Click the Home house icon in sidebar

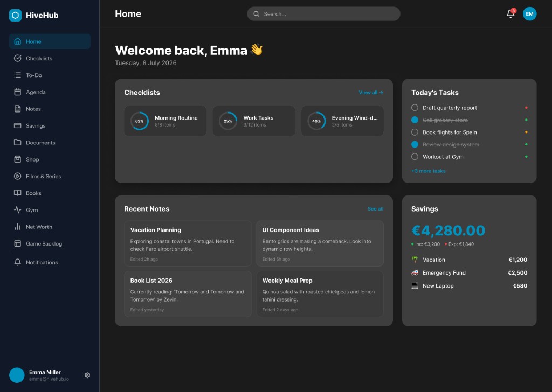18,41
